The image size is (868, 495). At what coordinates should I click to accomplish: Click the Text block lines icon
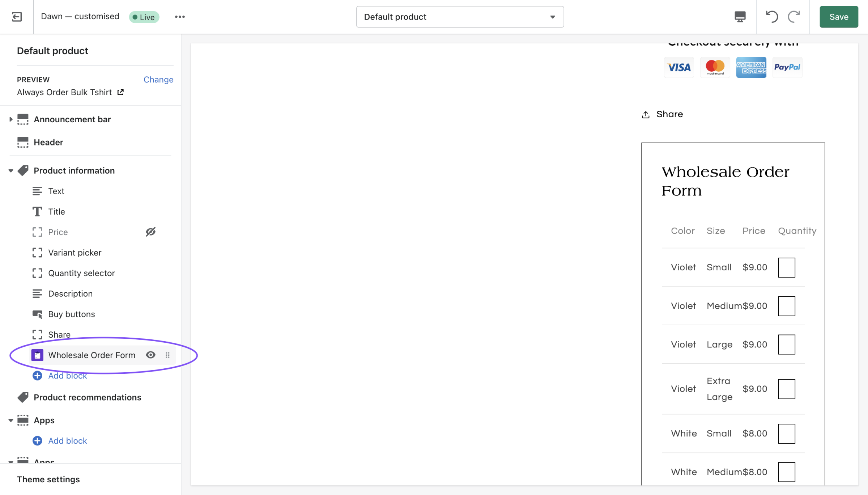[37, 191]
